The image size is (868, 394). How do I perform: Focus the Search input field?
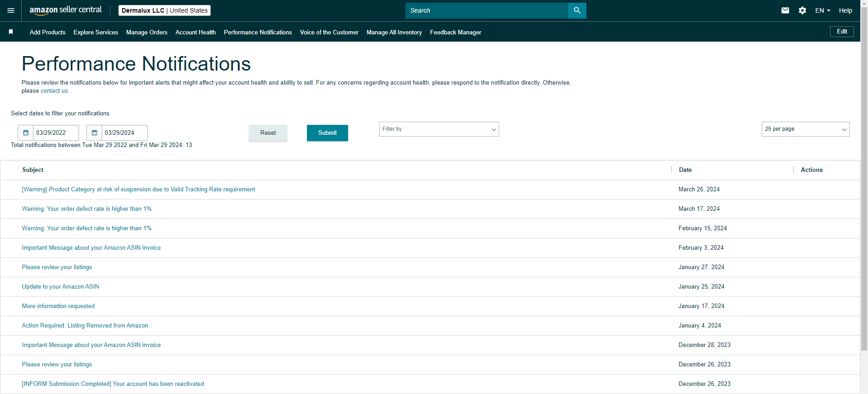486,10
